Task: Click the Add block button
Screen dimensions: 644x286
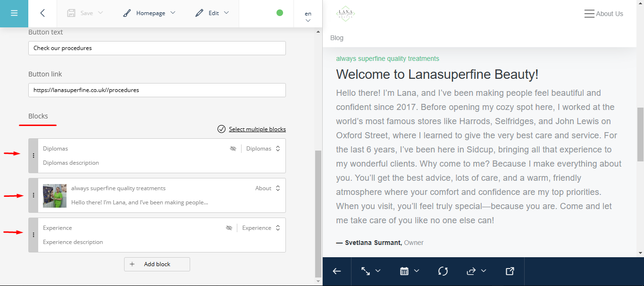Action: tap(157, 264)
